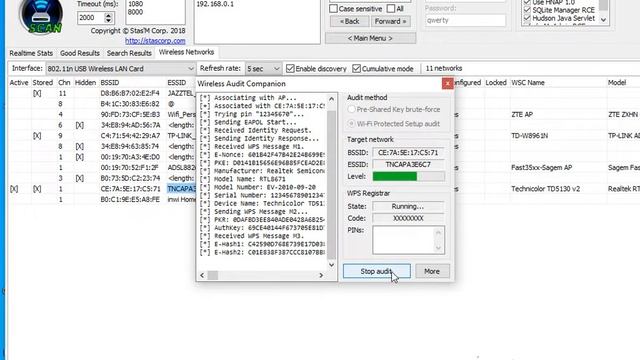The width and height of the screenshot is (640, 360).
Task: Select network row B0:C1:9E:E5:A8:FE
Action: 130,199
